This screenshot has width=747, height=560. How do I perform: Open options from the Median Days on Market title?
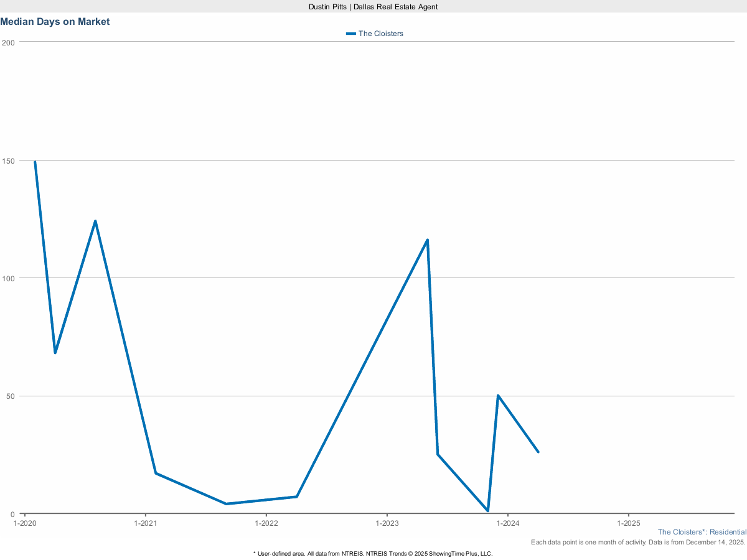point(55,22)
